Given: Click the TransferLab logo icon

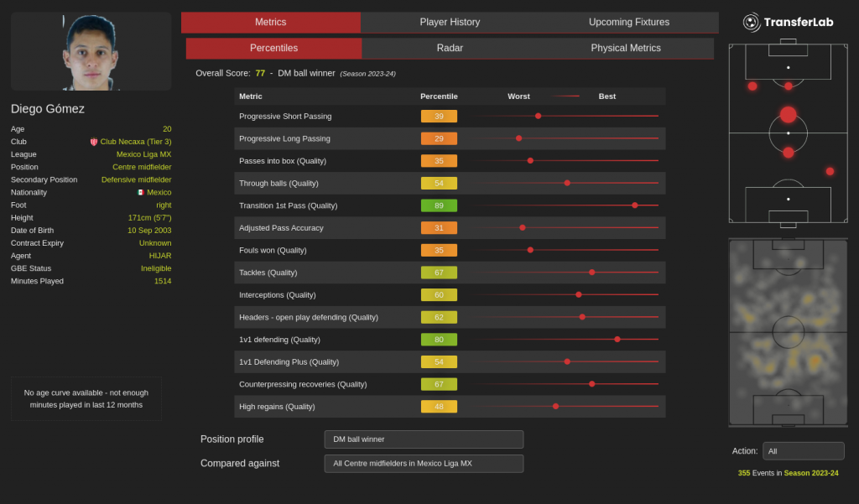Looking at the screenshot, I should (752, 22).
